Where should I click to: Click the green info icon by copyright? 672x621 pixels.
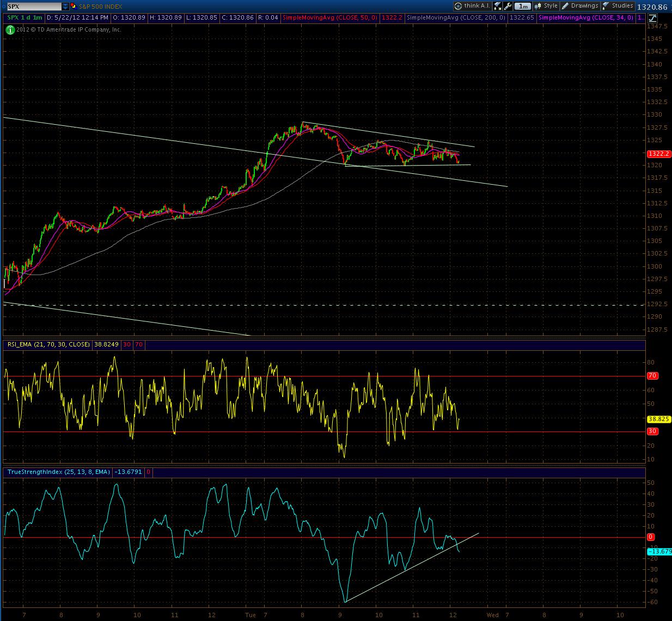[10, 30]
